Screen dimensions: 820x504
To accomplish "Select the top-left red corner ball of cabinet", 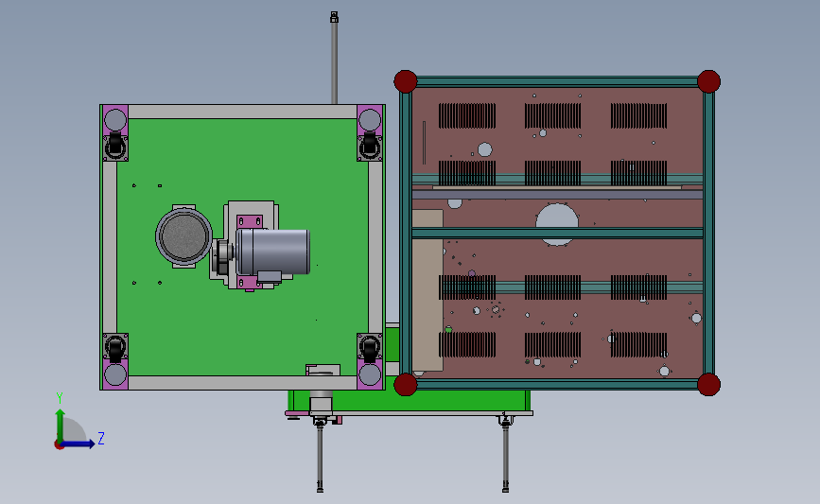I will [406, 81].
